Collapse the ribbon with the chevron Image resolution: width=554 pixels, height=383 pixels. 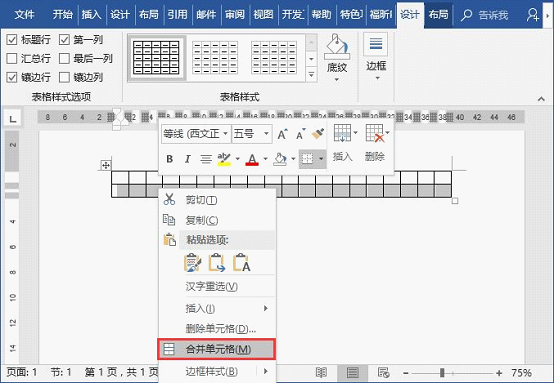coord(541,99)
